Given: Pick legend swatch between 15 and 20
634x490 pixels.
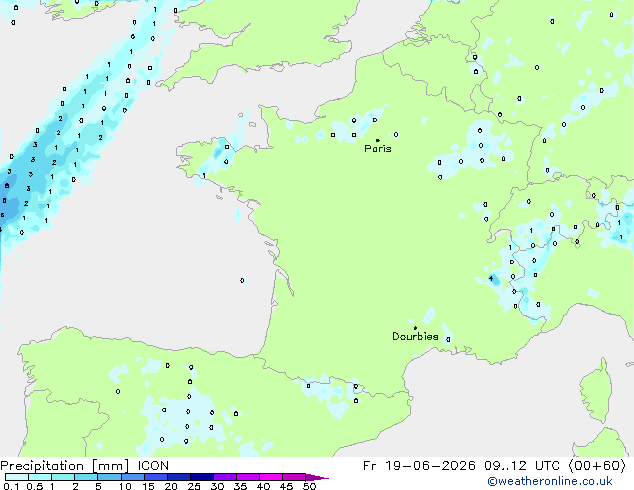Looking at the screenshot, I should tap(156, 477).
